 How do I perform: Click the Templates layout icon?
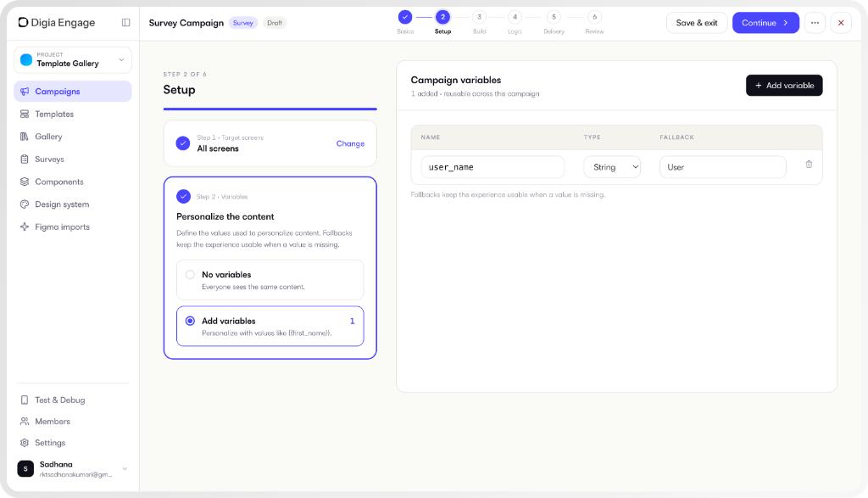click(25, 115)
